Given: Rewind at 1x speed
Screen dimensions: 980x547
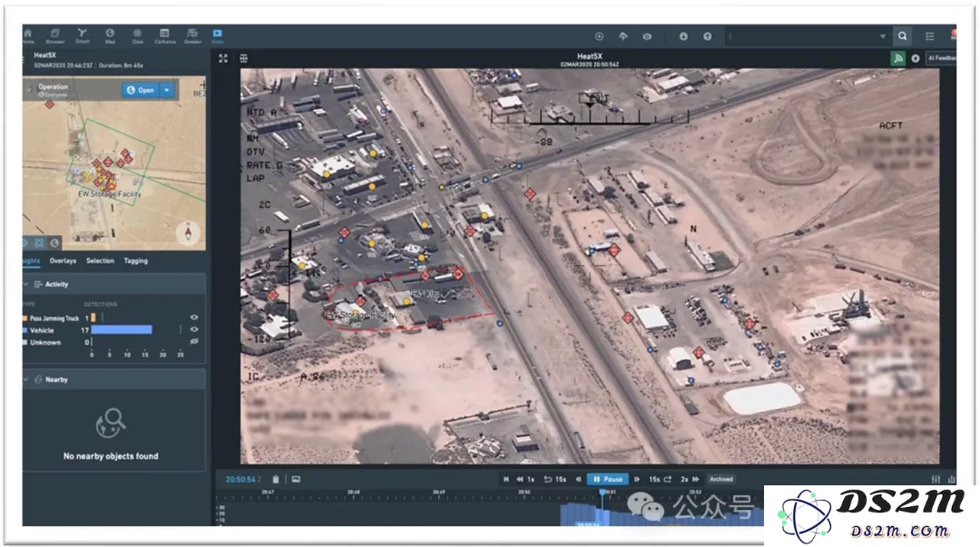Looking at the screenshot, I should tap(525, 480).
